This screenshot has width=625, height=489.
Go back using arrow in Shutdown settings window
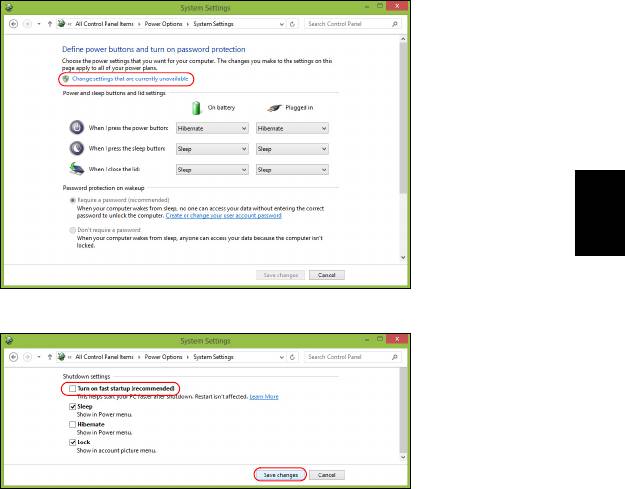coord(11,356)
